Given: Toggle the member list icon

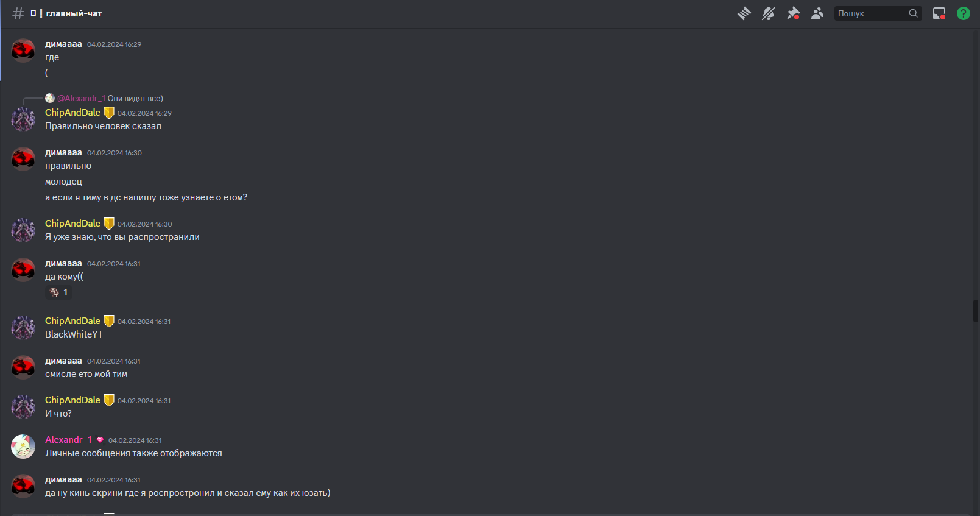Looking at the screenshot, I should point(817,13).
